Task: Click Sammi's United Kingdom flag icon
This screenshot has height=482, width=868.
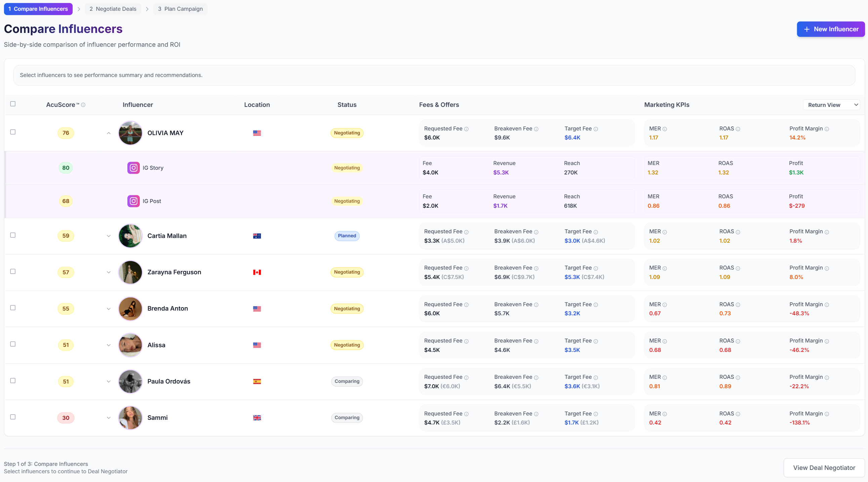Action: click(x=257, y=417)
